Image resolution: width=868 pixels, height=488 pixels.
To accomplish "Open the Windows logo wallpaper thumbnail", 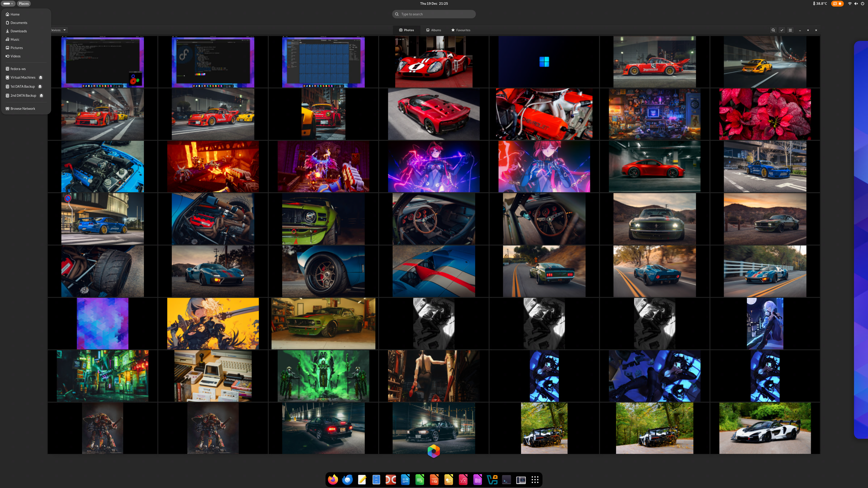I will pos(544,62).
